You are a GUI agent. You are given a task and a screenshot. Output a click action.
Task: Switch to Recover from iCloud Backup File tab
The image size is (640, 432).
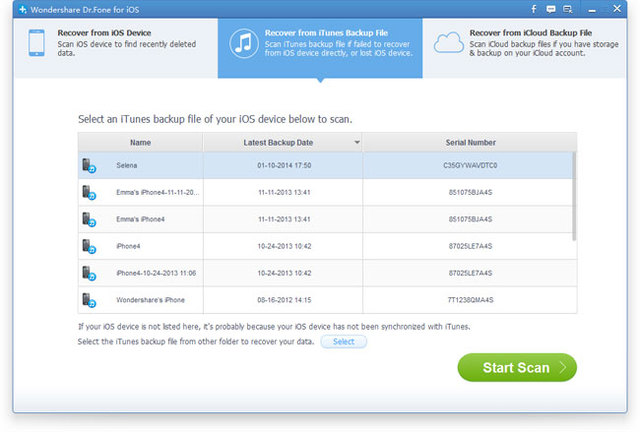524,48
